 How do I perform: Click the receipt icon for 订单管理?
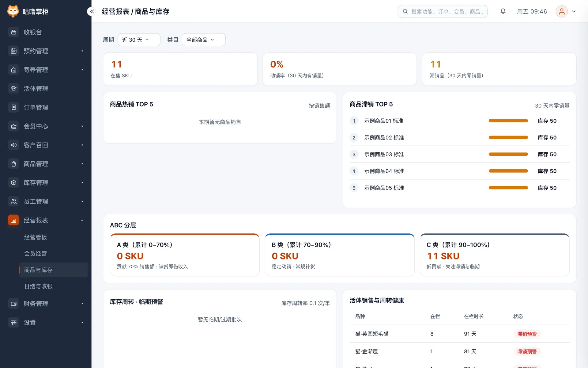coord(13,107)
